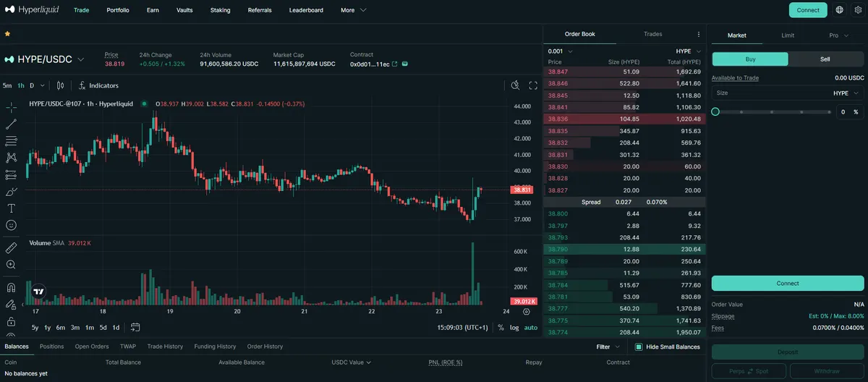Toggle log scale on chart
This screenshot has width=868, height=382.
[x=514, y=328]
